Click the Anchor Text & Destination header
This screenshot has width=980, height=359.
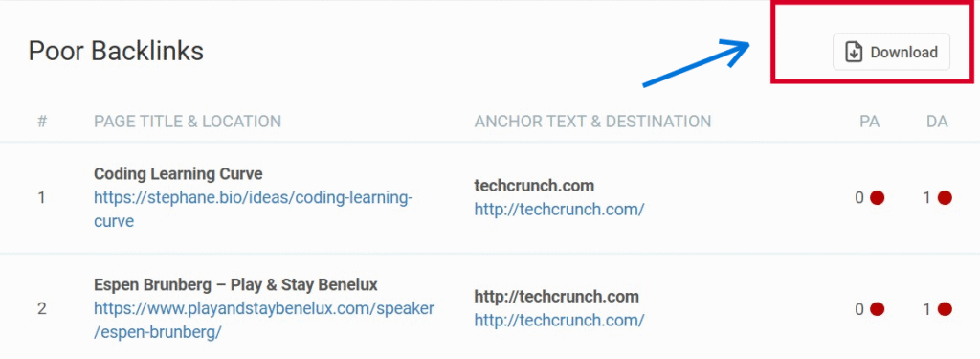(592, 122)
